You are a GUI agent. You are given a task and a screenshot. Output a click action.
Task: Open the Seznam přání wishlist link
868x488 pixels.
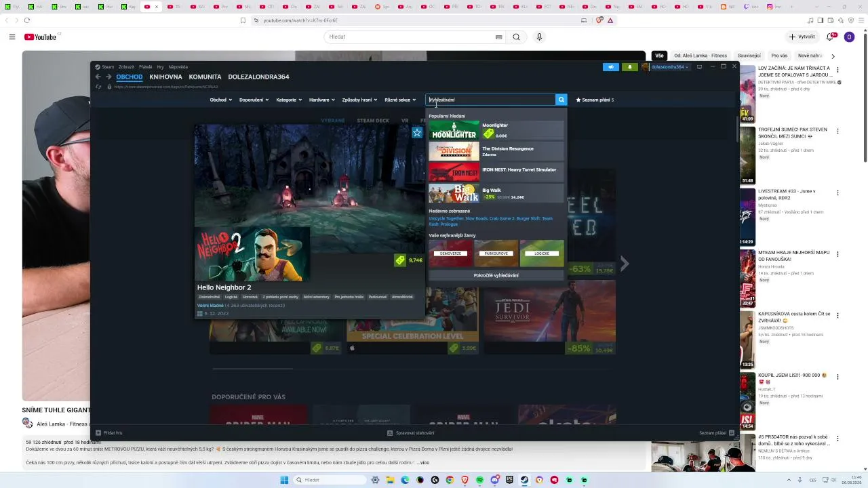(x=595, y=100)
